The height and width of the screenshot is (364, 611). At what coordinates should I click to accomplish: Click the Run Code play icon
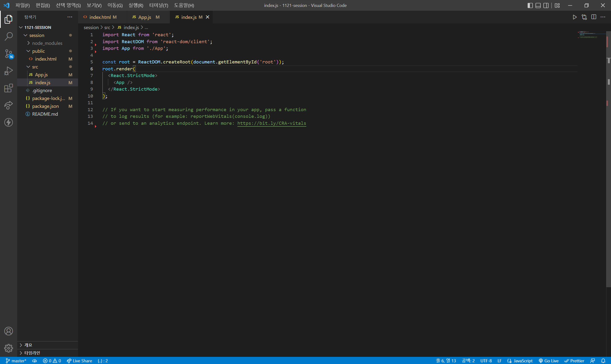click(x=574, y=17)
